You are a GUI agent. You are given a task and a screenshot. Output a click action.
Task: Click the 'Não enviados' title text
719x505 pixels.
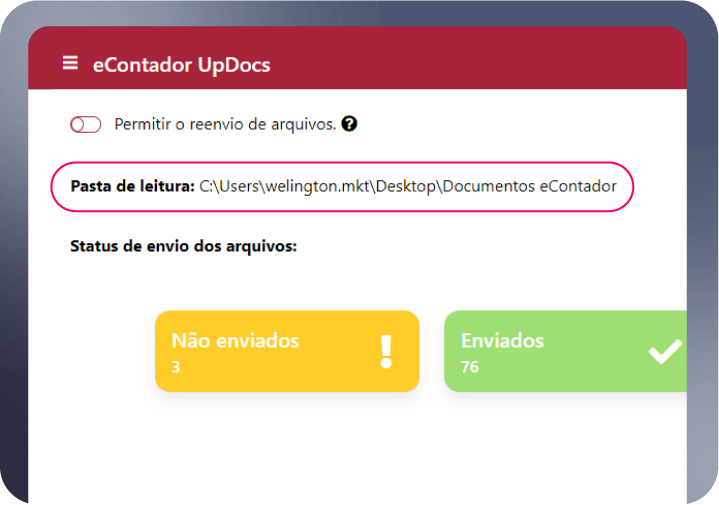[235, 341]
